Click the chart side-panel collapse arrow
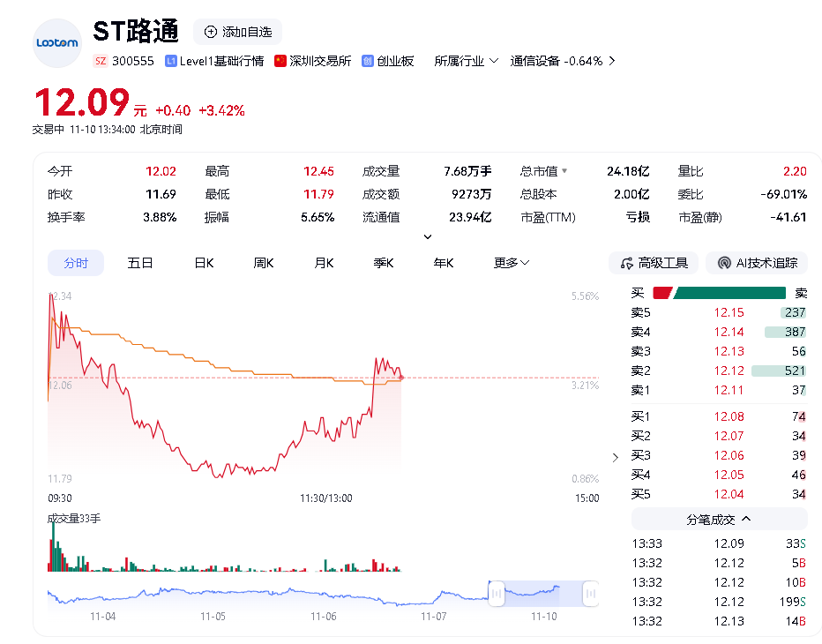Viewport: 822px width, 644px height. click(x=615, y=457)
